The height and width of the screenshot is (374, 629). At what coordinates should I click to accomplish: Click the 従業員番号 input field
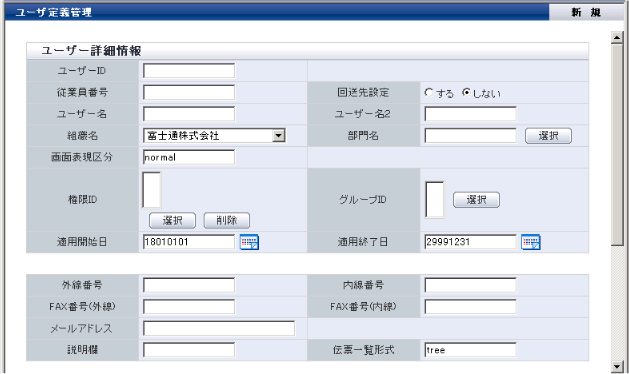point(189,92)
